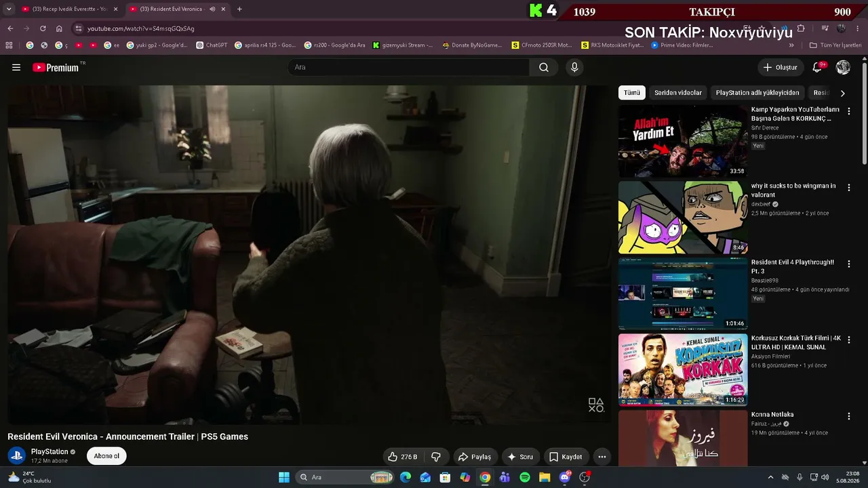Open File Explorer from the taskbar
The width and height of the screenshot is (868, 488).
(x=545, y=477)
